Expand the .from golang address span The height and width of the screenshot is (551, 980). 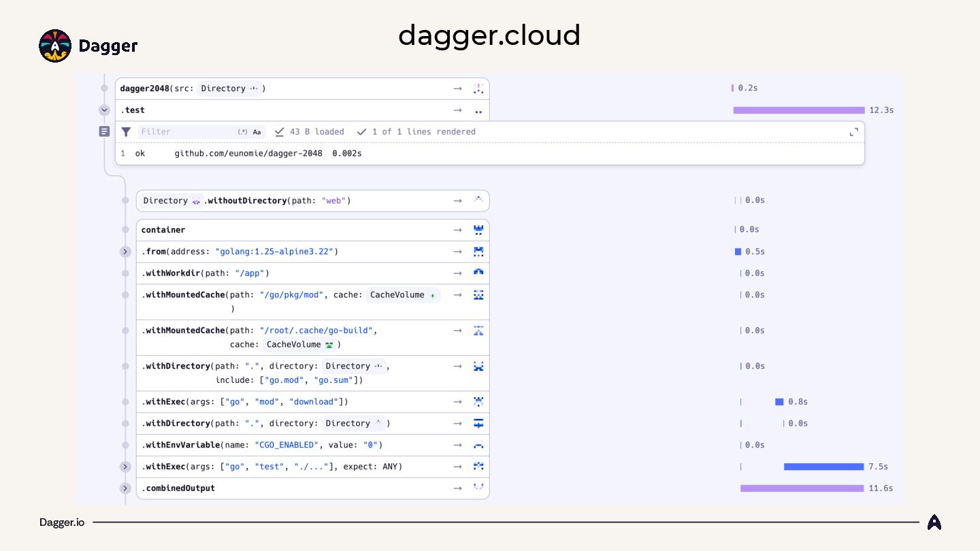click(x=125, y=252)
